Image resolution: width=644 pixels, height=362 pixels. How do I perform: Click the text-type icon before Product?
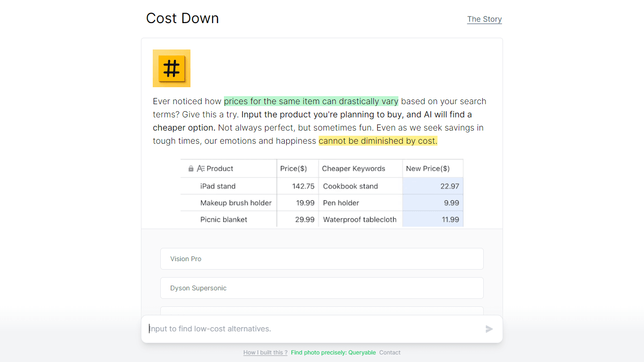click(x=201, y=169)
